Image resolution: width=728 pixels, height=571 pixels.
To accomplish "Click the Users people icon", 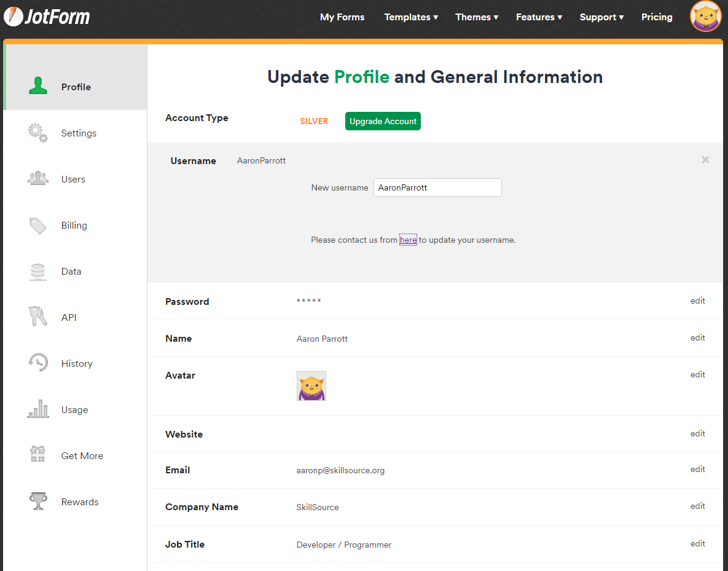I will point(37,178).
